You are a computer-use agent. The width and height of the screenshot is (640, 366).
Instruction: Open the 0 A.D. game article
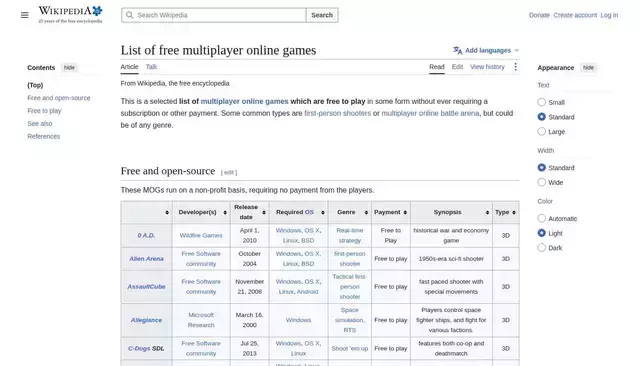146,235
